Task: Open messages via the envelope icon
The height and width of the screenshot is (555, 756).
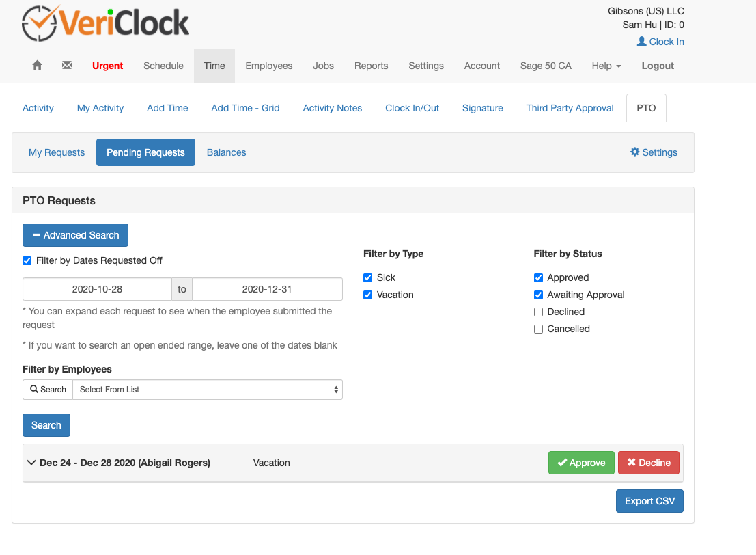Action: [x=66, y=65]
